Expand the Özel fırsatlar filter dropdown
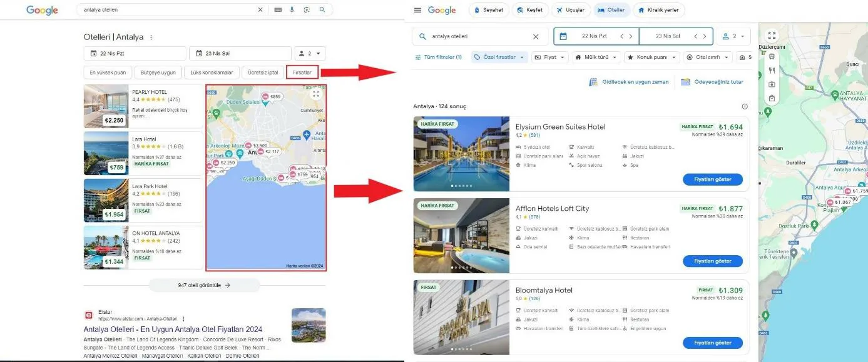Image resolution: width=868 pixels, height=362 pixels. tap(499, 57)
